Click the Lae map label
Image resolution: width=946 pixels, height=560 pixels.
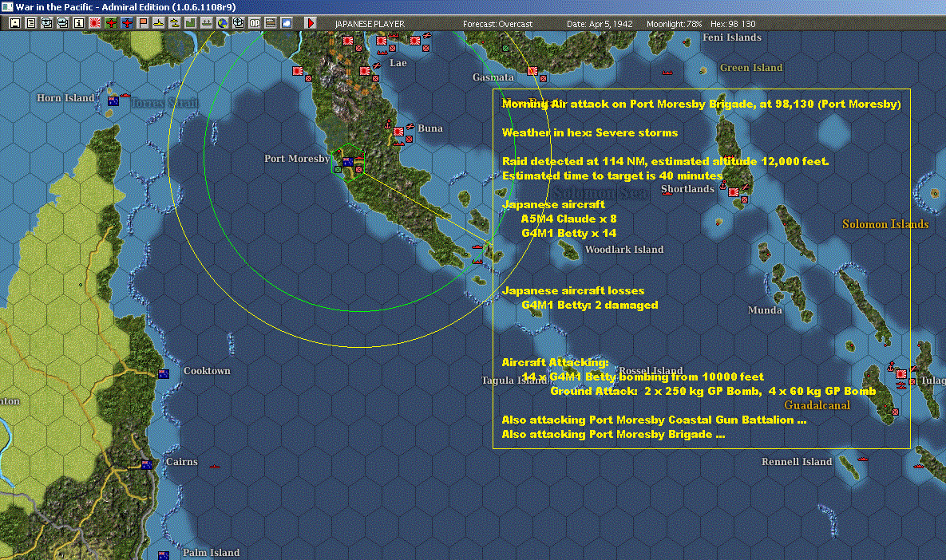(398, 63)
